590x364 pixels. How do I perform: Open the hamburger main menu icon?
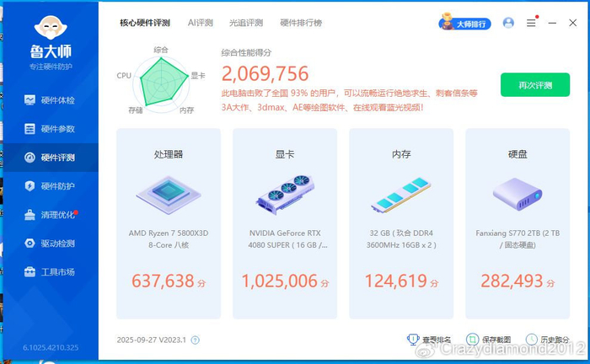pos(531,23)
